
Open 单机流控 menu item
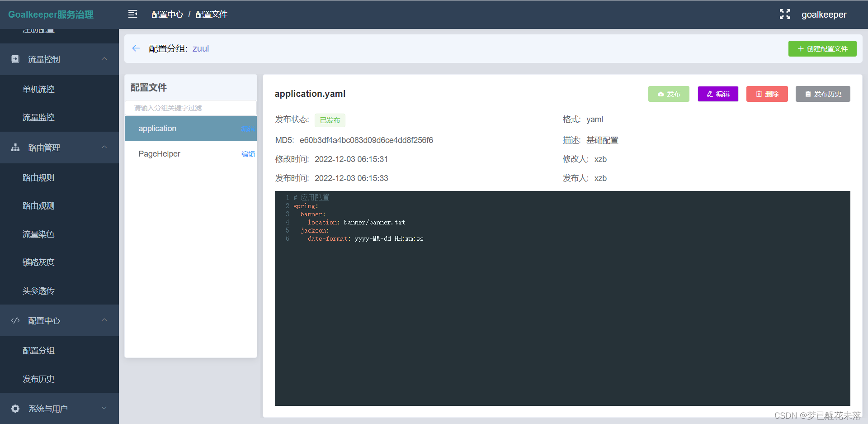[59, 89]
